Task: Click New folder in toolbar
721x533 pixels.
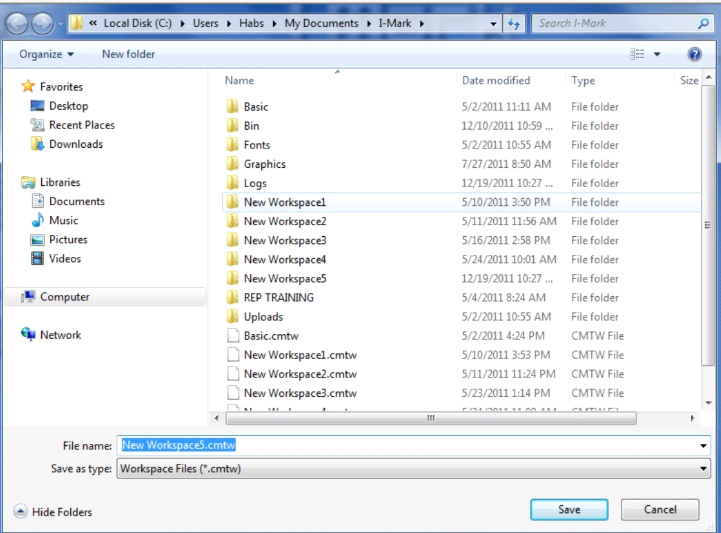Action: [128, 54]
